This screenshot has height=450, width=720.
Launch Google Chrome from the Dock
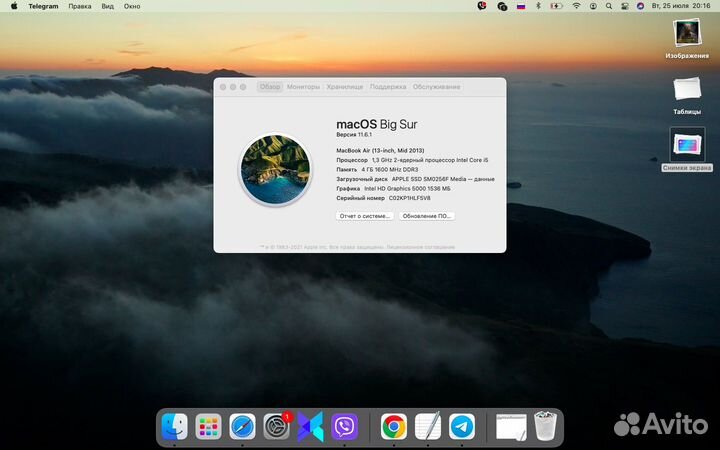[394, 427]
